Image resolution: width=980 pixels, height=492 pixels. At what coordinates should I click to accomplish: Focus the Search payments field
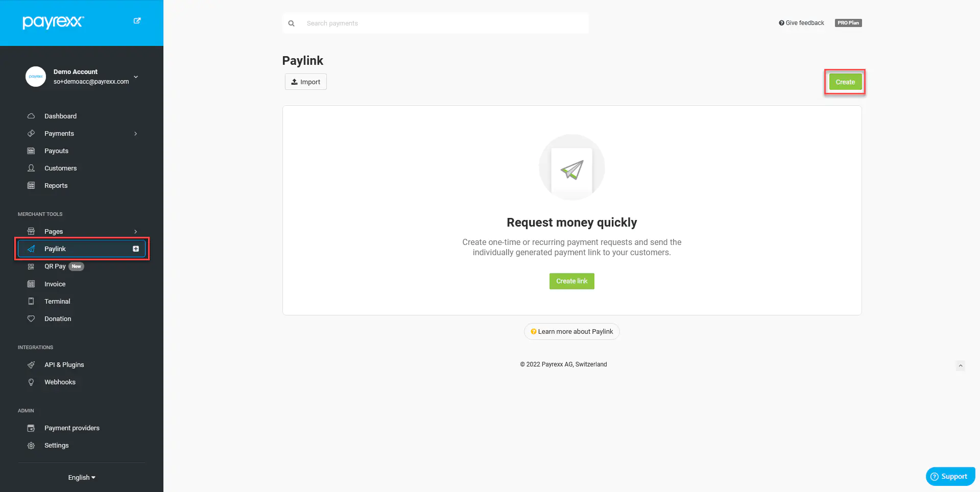[435, 23]
